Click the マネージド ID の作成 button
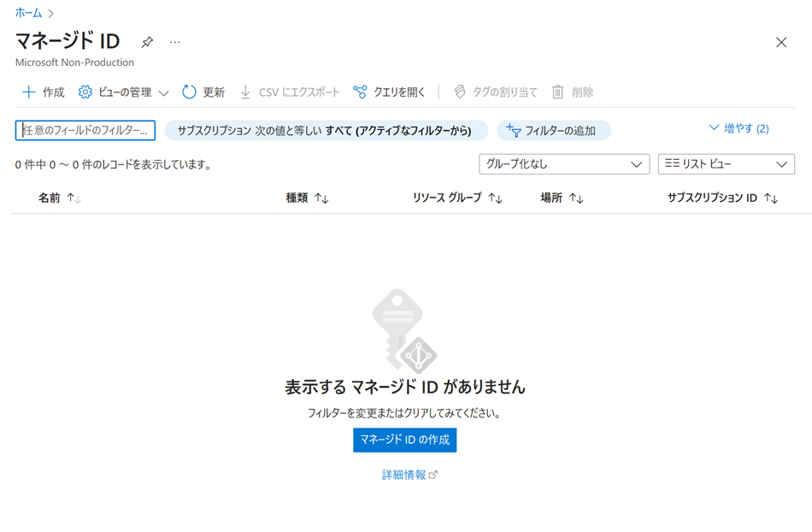Viewport: 812px width, 532px height. click(x=404, y=440)
